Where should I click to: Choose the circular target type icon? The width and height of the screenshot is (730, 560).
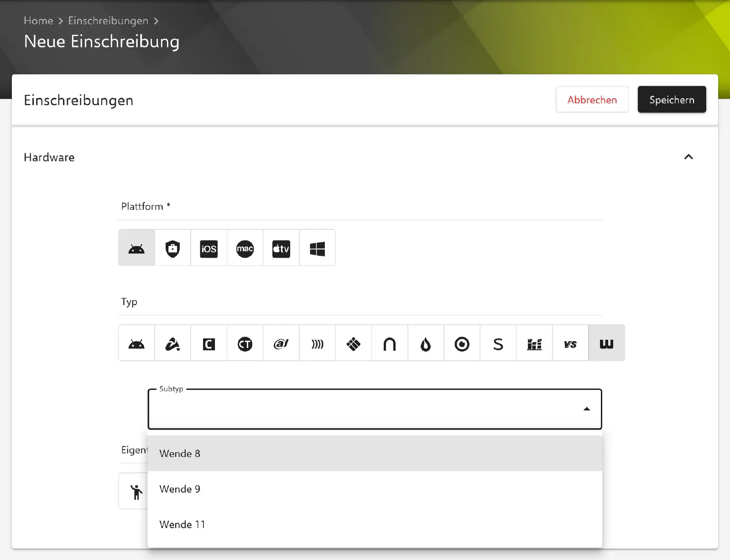(x=462, y=343)
